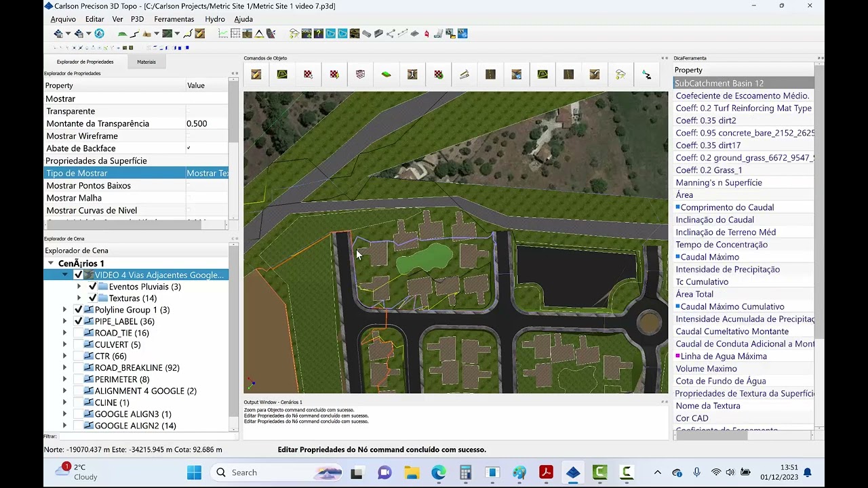Toggle the Abate de Backface checkmark

pos(189,148)
